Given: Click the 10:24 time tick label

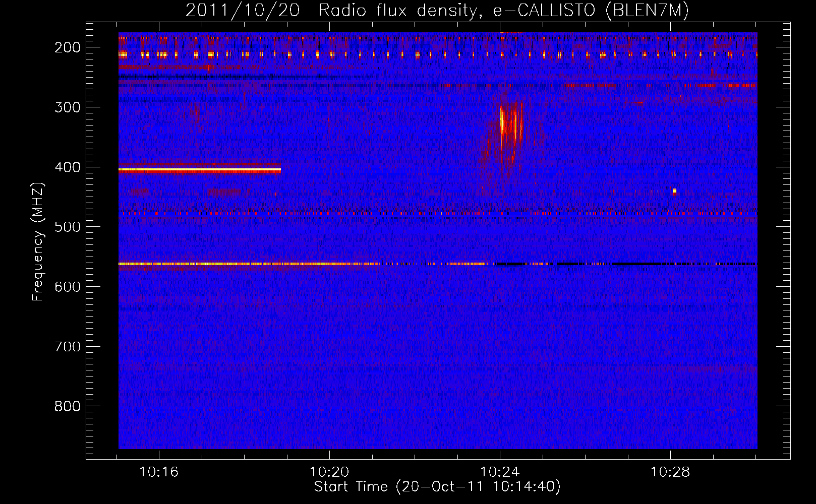Looking at the screenshot, I should [x=500, y=472].
